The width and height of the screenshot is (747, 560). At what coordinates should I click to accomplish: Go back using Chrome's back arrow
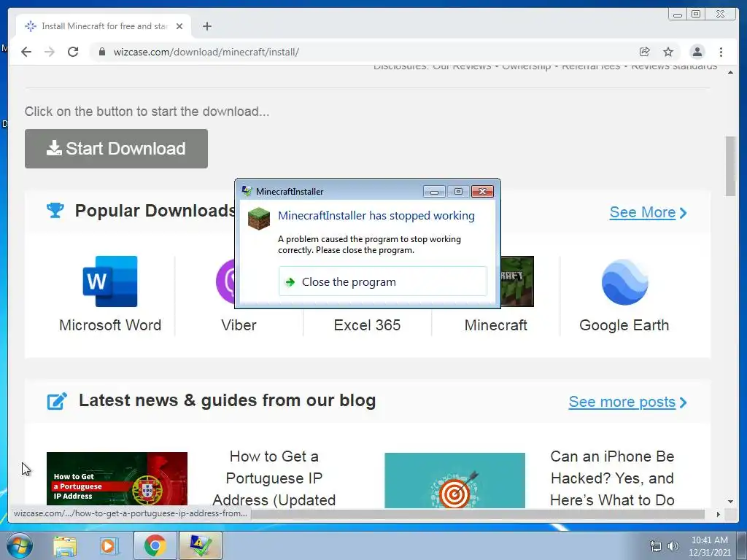coord(26,52)
